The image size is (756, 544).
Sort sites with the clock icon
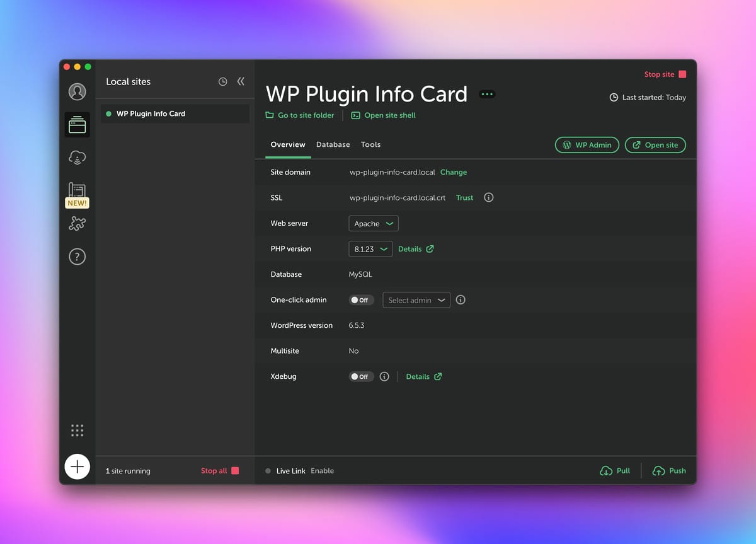[x=222, y=81]
